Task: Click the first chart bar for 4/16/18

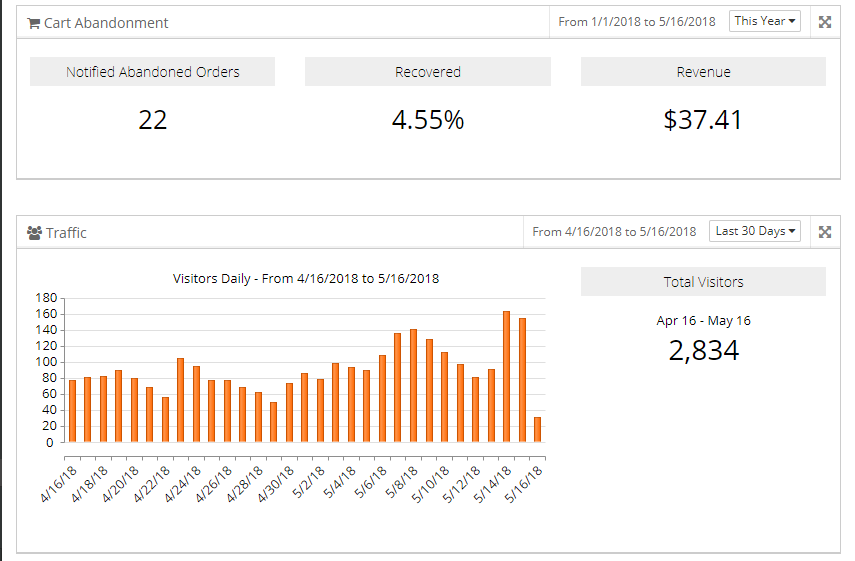Action: pyautogui.click(x=72, y=411)
